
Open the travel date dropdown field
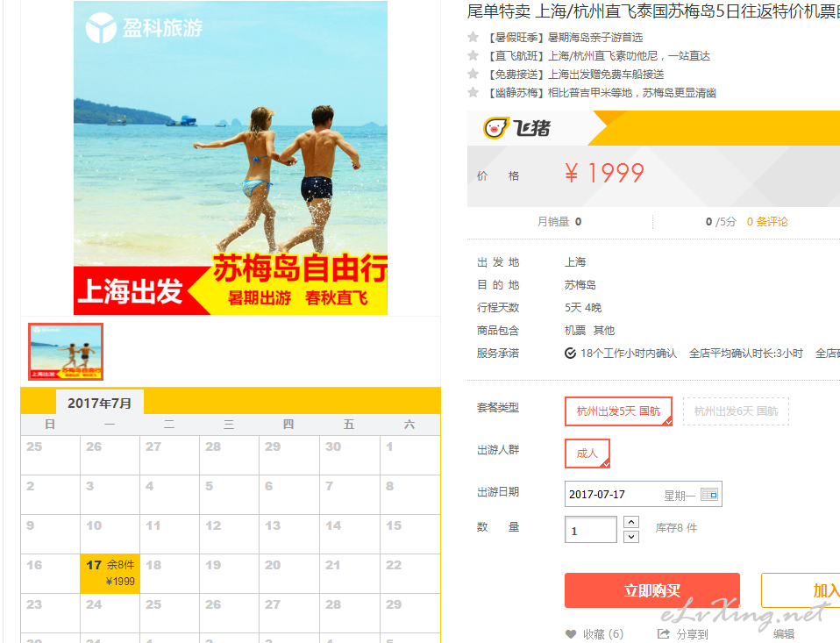pos(643,494)
